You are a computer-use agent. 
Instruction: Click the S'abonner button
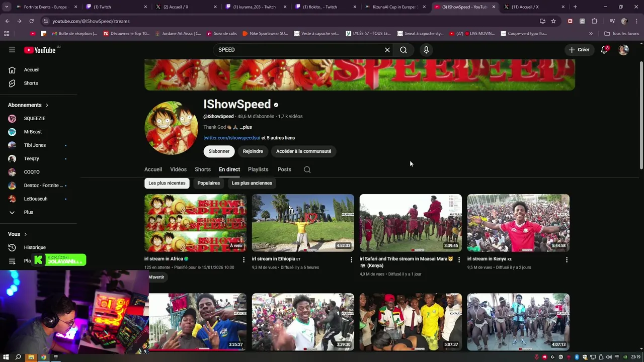219,151
